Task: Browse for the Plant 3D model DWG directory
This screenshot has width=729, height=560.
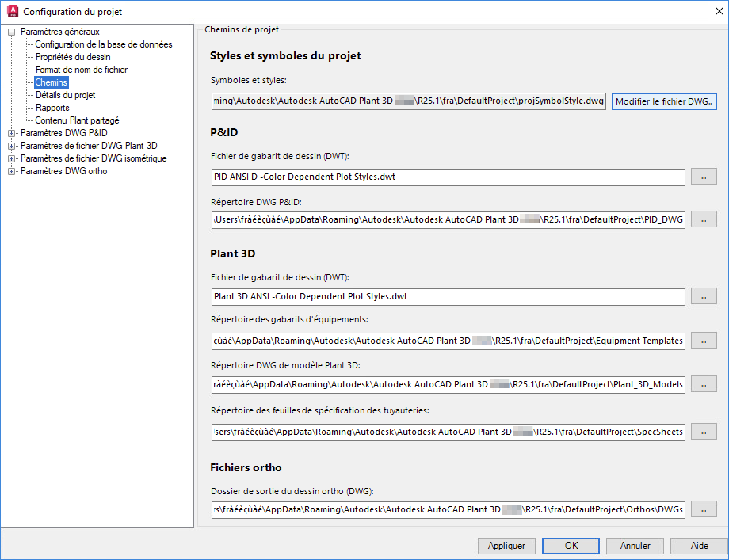Action: [704, 384]
